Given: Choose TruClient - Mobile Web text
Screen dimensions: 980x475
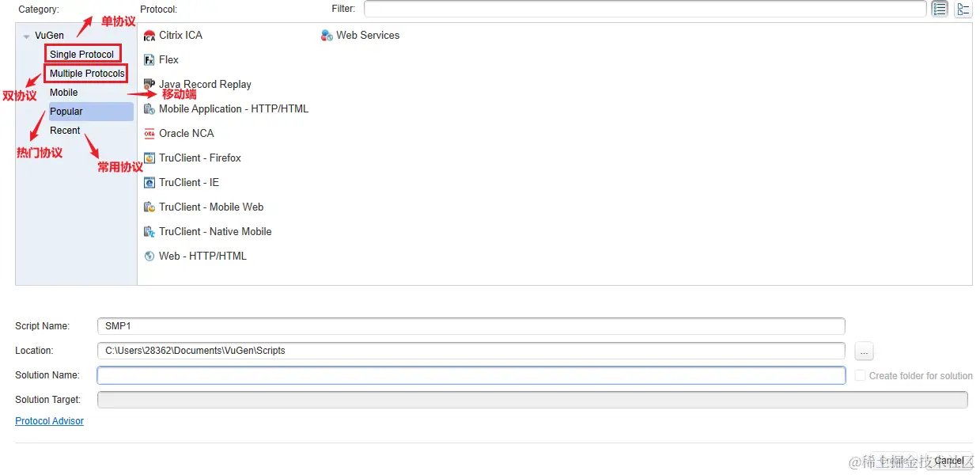Looking at the screenshot, I should (x=211, y=207).
